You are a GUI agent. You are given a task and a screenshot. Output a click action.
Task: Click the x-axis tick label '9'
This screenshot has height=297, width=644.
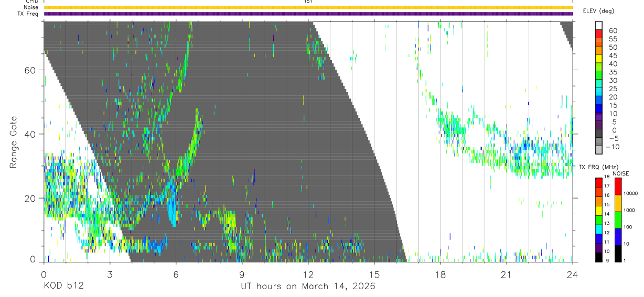pos(242,274)
